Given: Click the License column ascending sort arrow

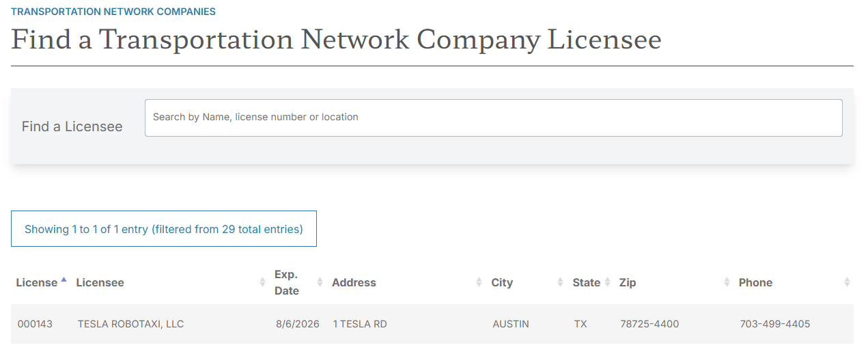Looking at the screenshot, I should pyautogui.click(x=64, y=280).
